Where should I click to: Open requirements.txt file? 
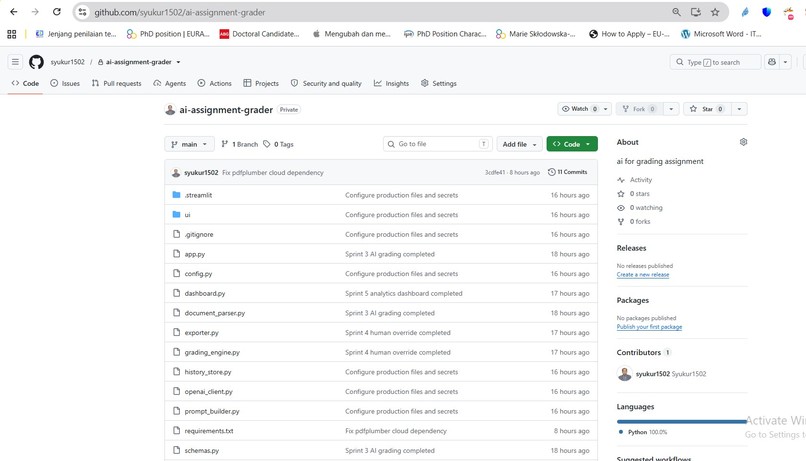pos(209,431)
